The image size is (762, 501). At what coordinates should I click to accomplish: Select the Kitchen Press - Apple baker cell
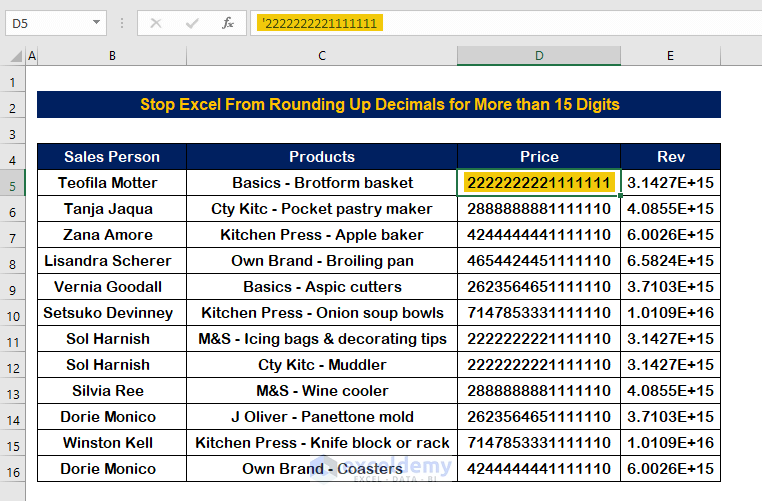pos(322,235)
